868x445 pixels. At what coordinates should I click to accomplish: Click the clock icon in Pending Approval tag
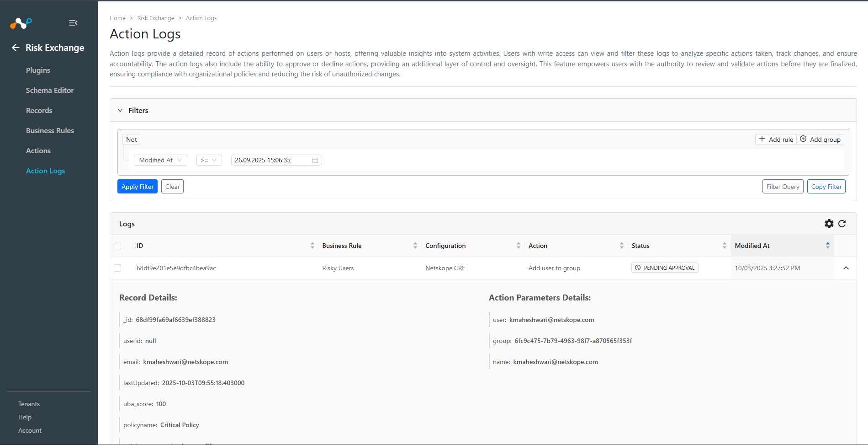tap(638, 268)
